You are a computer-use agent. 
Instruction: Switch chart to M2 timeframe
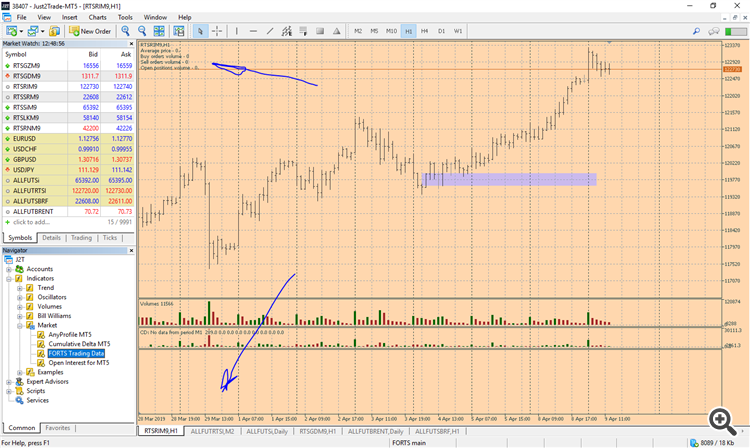click(x=358, y=31)
